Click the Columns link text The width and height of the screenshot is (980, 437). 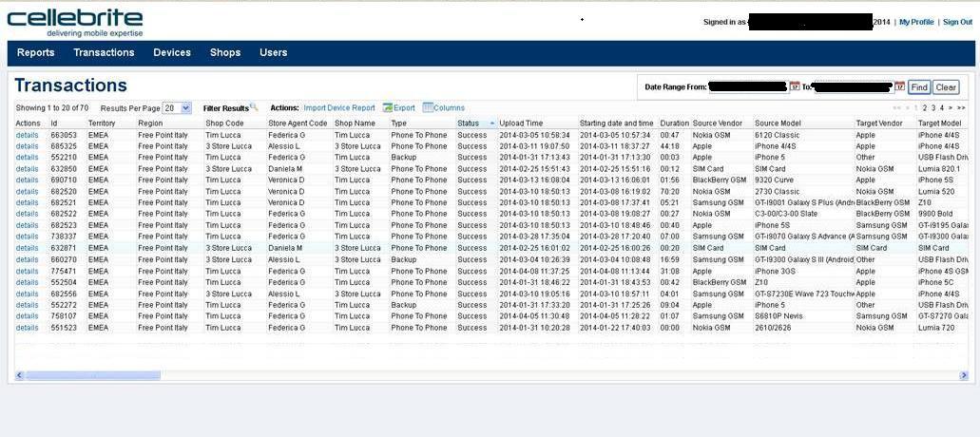pyautogui.click(x=449, y=108)
